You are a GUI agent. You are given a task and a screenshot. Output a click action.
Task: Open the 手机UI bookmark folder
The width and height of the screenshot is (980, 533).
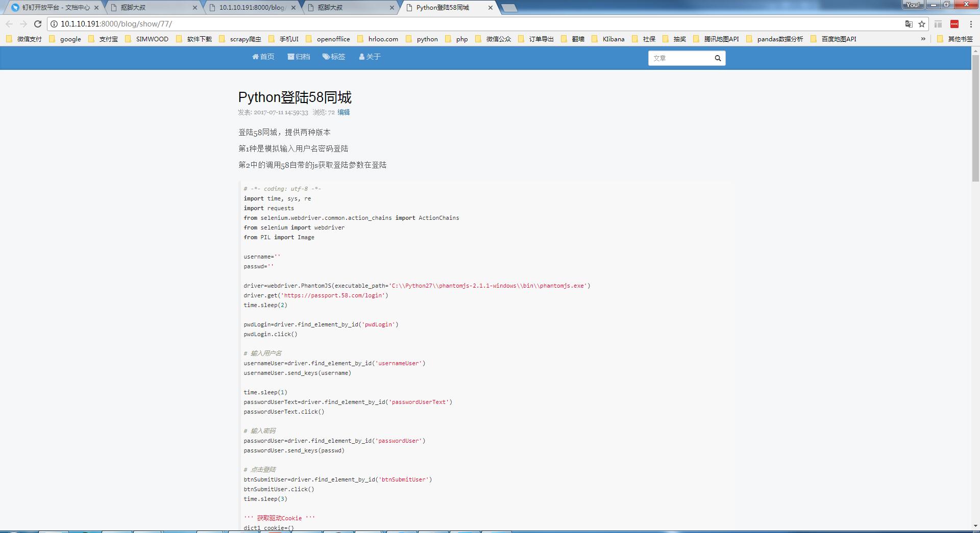[283, 39]
